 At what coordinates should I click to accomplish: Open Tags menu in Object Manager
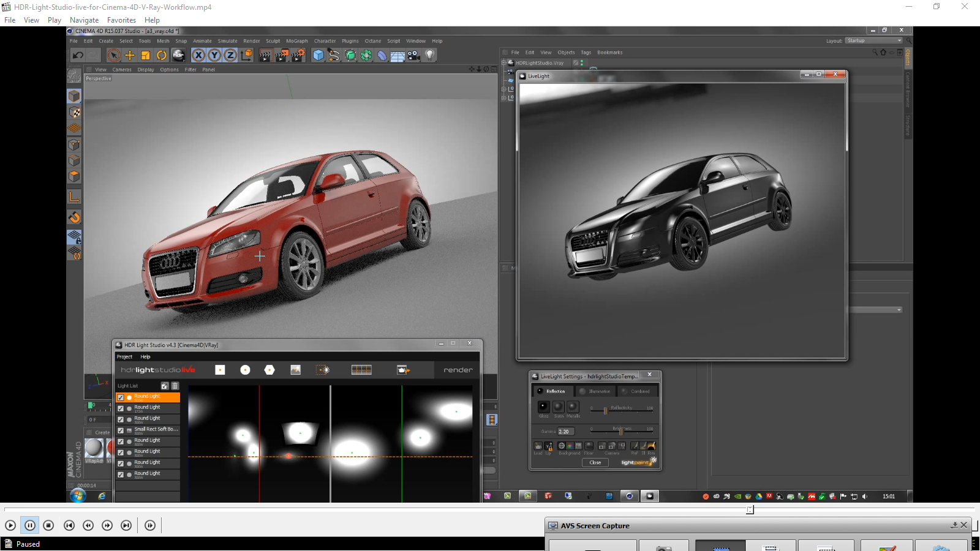586,53
